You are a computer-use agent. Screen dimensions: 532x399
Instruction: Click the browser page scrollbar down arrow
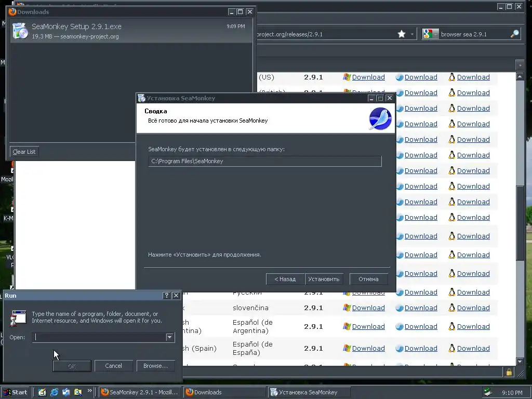[x=520, y=362]
